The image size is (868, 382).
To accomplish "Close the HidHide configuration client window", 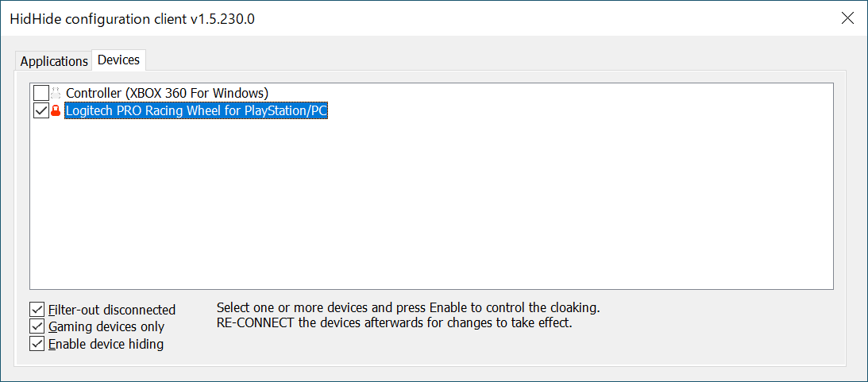I will [x=847, y=18].
